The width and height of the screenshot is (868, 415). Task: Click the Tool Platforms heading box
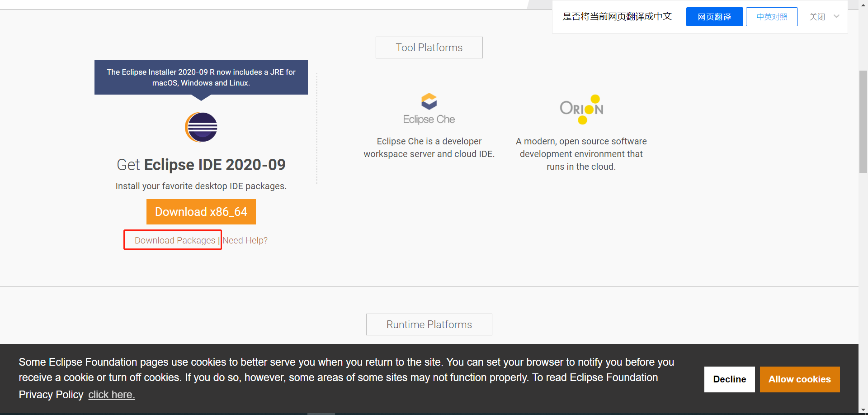pos(429,48)
